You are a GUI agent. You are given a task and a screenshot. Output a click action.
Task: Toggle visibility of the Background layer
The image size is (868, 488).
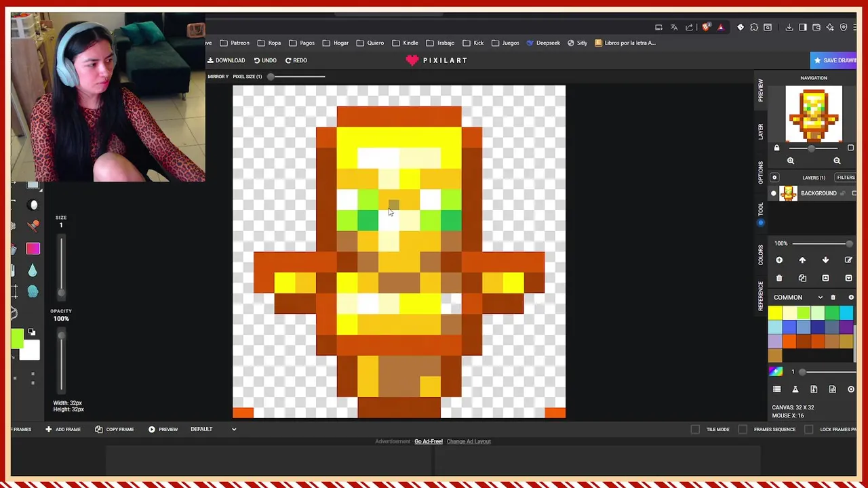coord(774,193)
